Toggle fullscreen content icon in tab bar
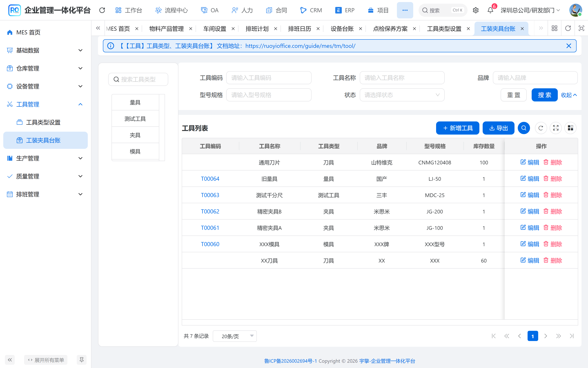The image size is (588, 368). pos(581,28)
